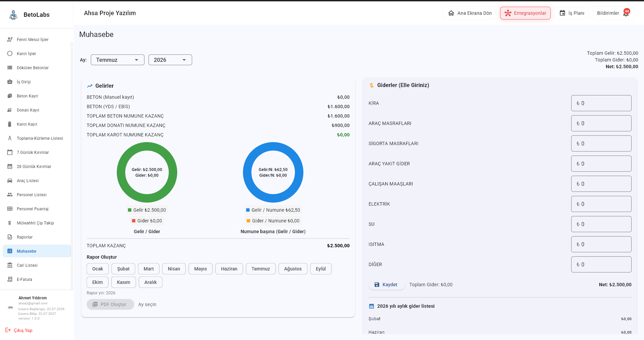Open the İş Planı button
The width and height of the screenshot is (644, 340).
pos(572,13)
